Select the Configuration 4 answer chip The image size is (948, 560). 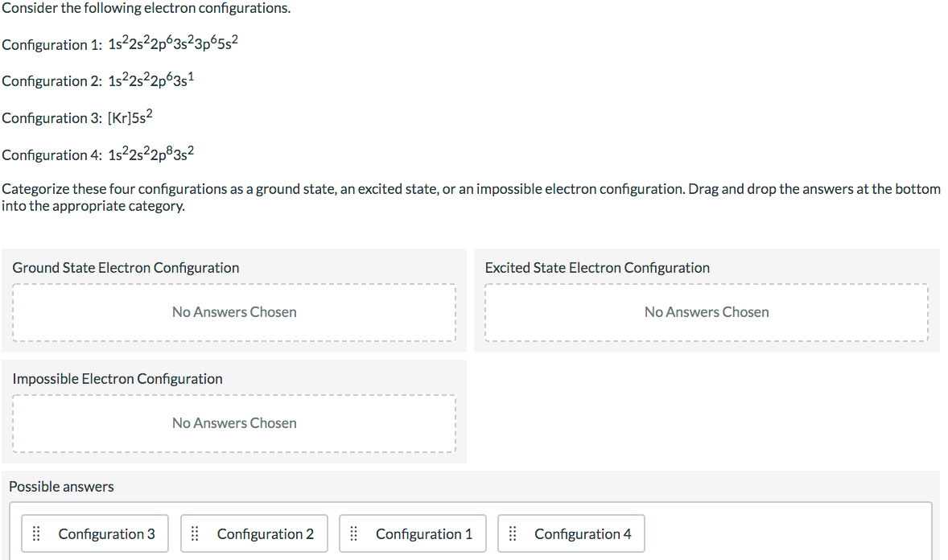pos(571,533)
